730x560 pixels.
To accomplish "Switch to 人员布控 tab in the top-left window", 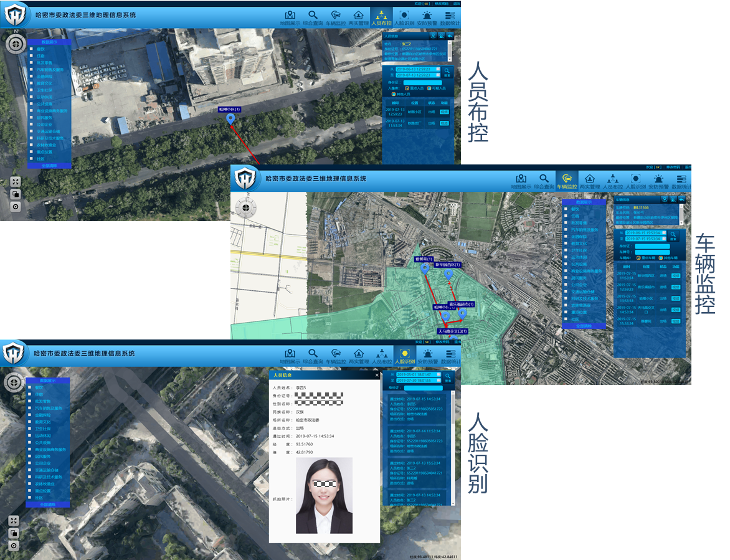I will pyautogui.click(x=381, y=16).
